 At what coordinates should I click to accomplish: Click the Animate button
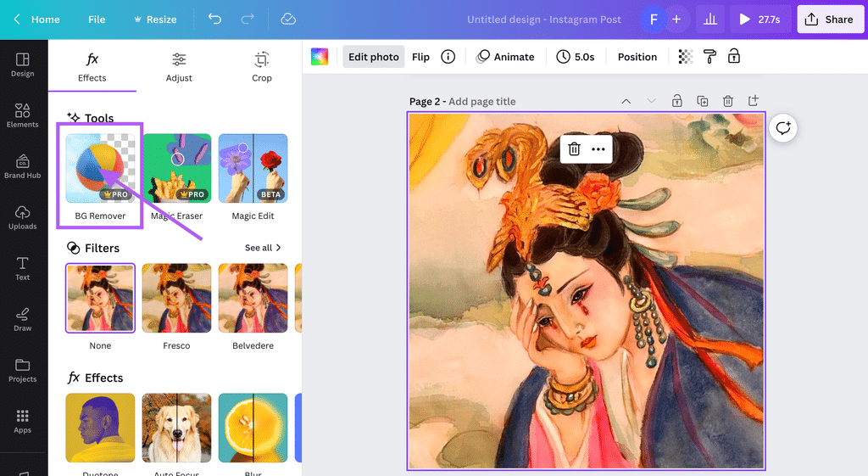[505, 57]
